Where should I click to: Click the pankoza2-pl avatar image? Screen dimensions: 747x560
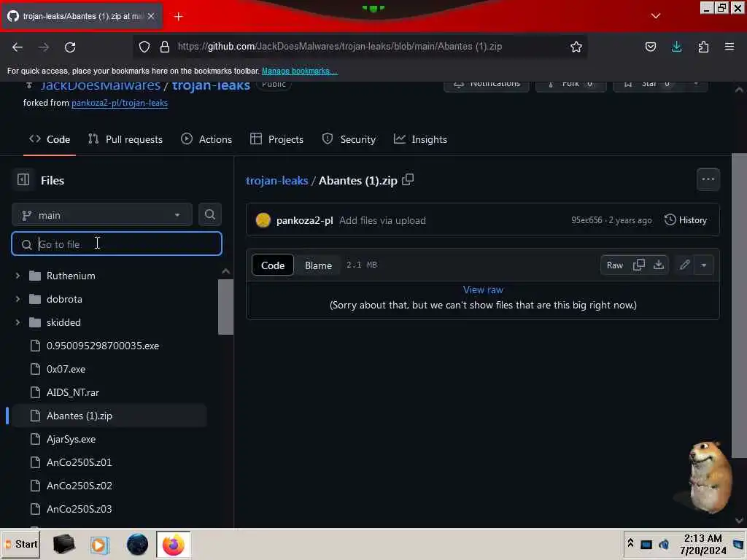coord(263,220)
